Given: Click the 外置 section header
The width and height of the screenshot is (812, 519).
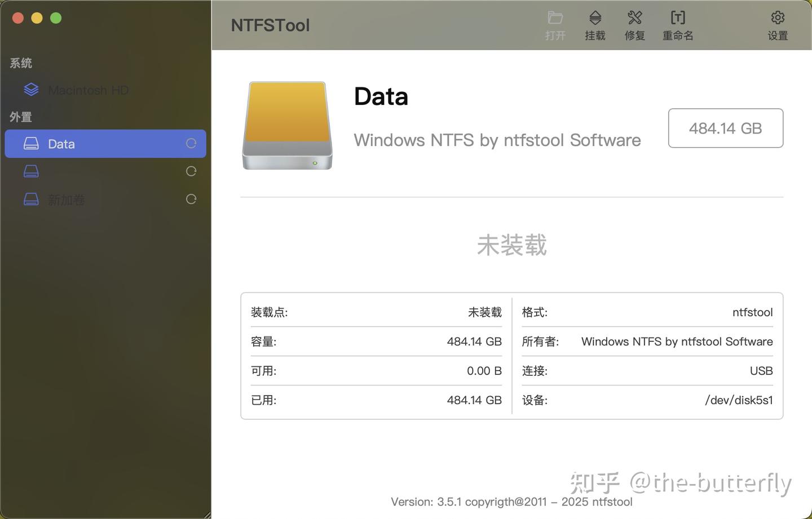Looking at the screenshot, I should tap(20, 117).
